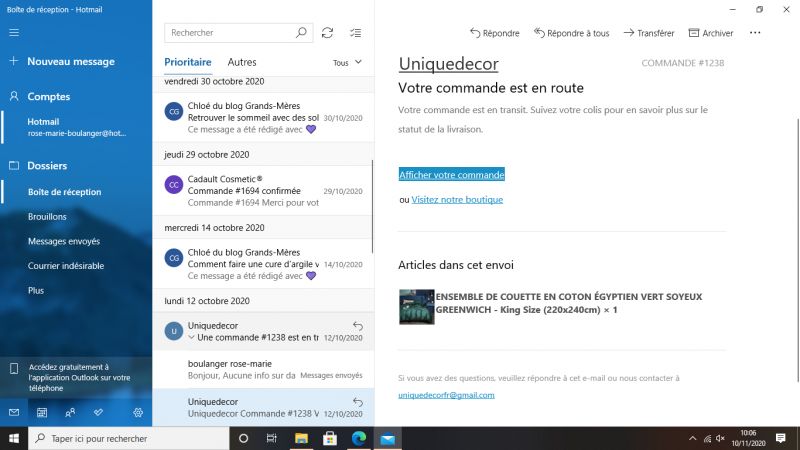Click the search magnifier icon in mail

[301, 33]
